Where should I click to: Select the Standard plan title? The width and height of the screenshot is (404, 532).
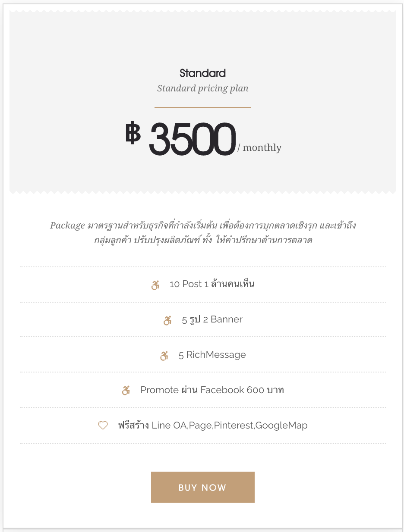[x=203, y=73]
